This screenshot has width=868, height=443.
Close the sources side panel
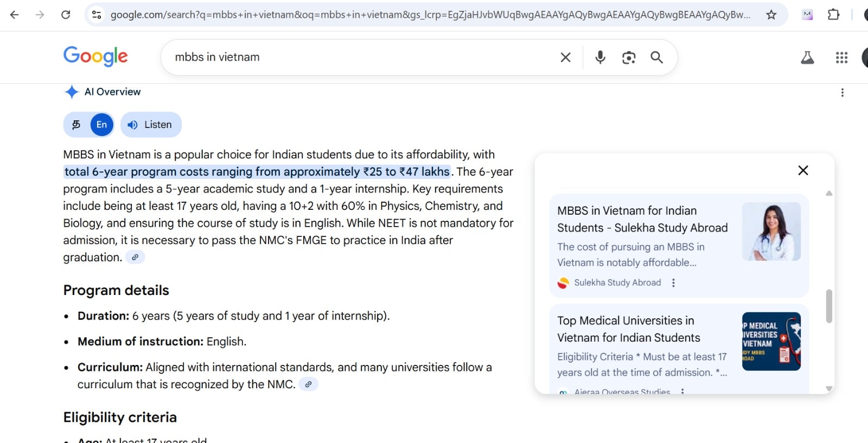tap(803, 170)
